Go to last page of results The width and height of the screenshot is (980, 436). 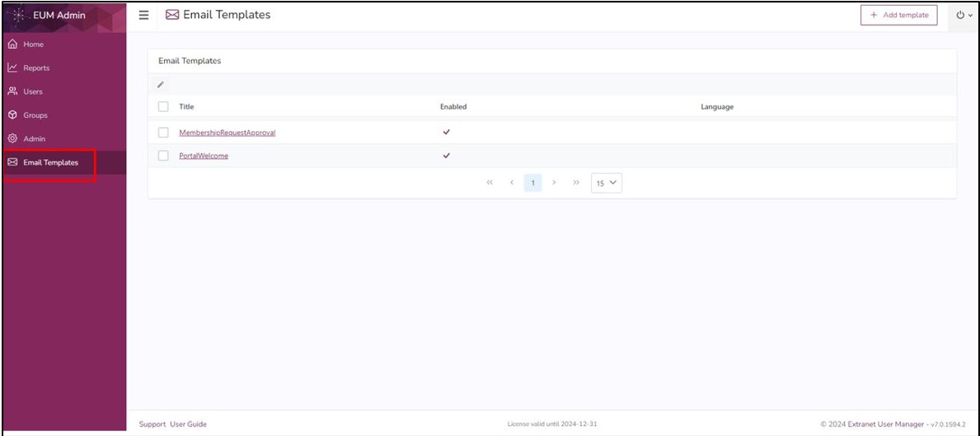(x=576, y=183)
